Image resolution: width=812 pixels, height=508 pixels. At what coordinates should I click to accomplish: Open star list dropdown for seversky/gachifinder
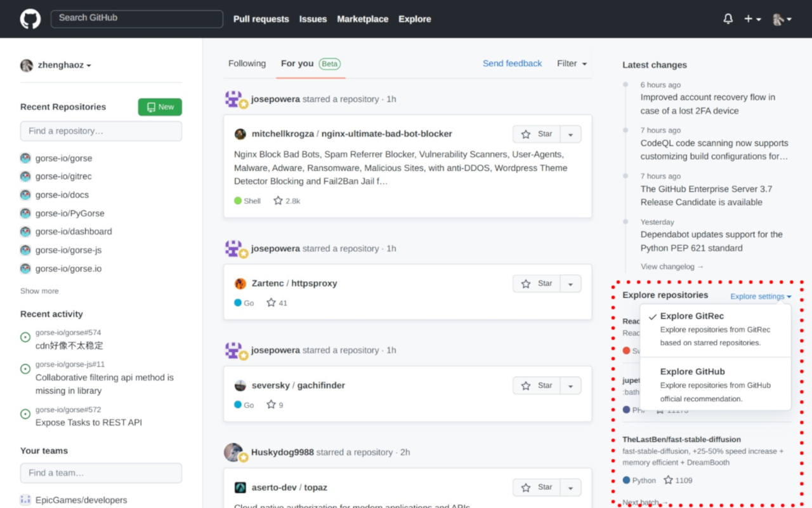(x=570, y=385)
